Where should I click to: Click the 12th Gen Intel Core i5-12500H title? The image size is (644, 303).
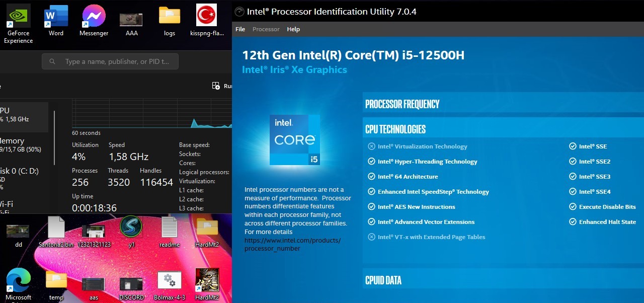click(353, 55)
